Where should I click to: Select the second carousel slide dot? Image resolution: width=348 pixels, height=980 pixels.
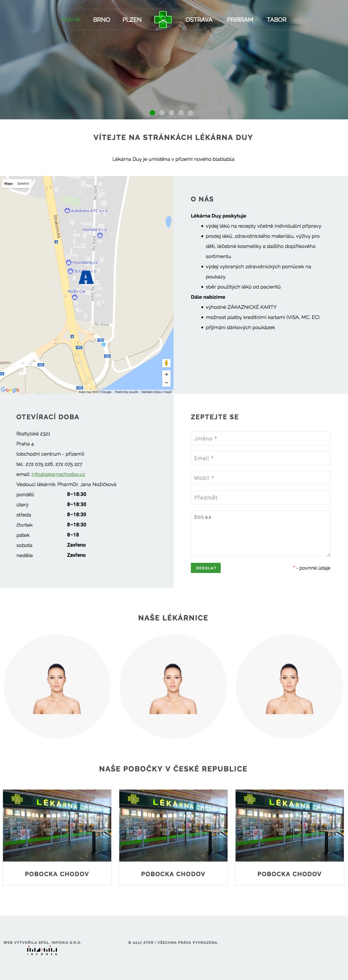pyautogui.click(x=162, y=113)
